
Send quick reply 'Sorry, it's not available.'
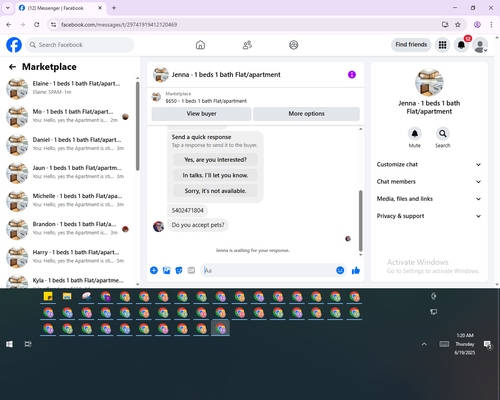click(x=215, y=191)
